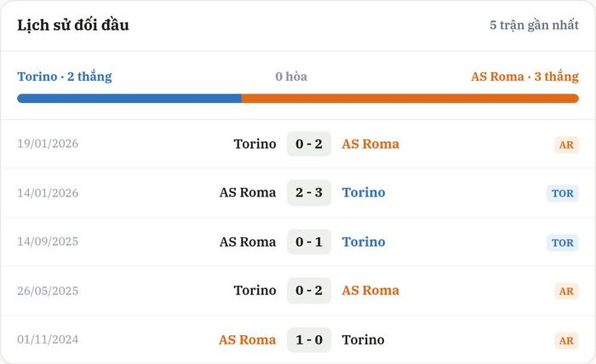
Task: Select the 01/11/2024 match date
Action: point(48,339)
